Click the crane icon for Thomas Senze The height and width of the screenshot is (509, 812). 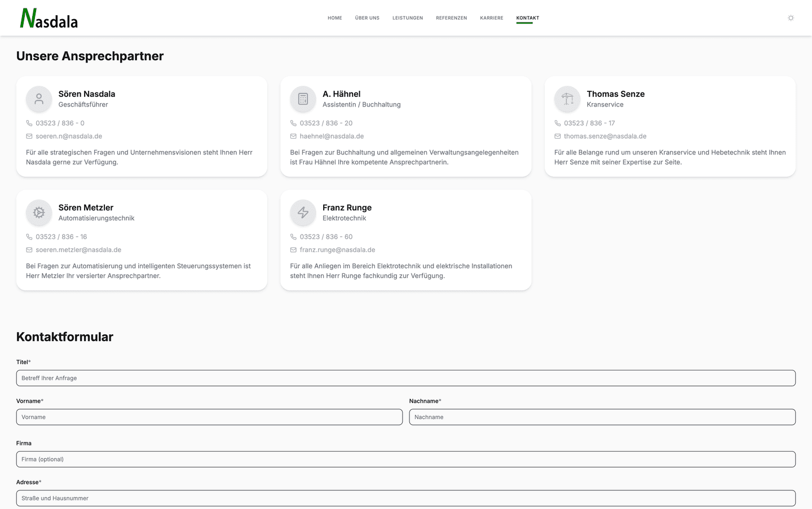click(567, 99)
